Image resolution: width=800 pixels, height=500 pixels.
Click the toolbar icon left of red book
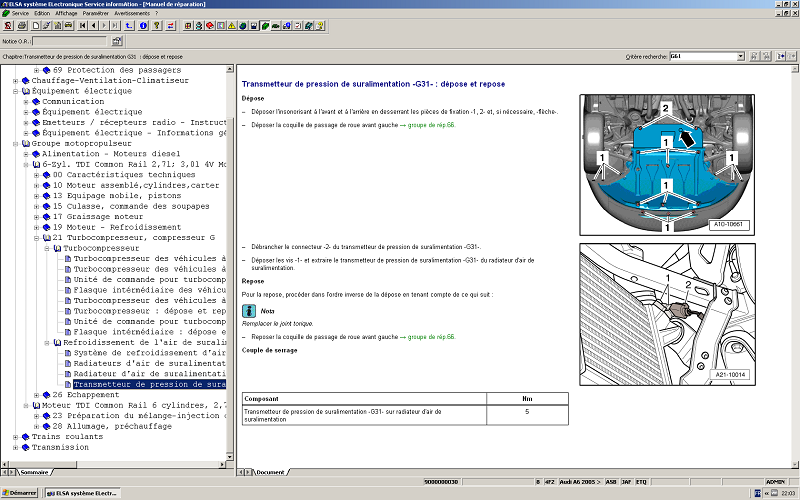pos(199,26)
